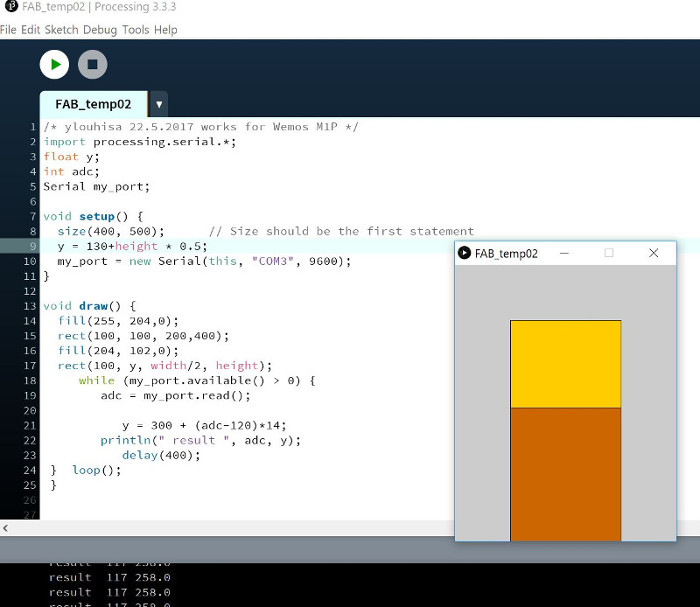Close the FAB_temp02 sketch output window

tap(654, 253)
